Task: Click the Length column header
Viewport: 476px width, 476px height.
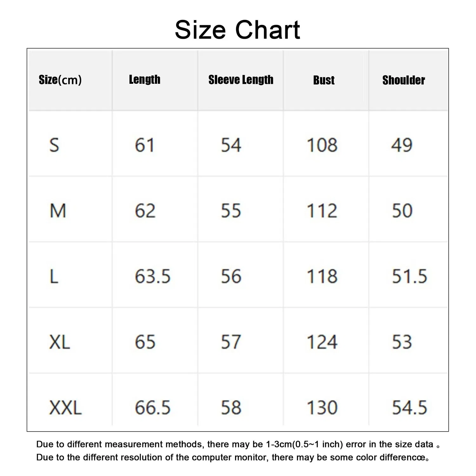Action: pos(145,80)
